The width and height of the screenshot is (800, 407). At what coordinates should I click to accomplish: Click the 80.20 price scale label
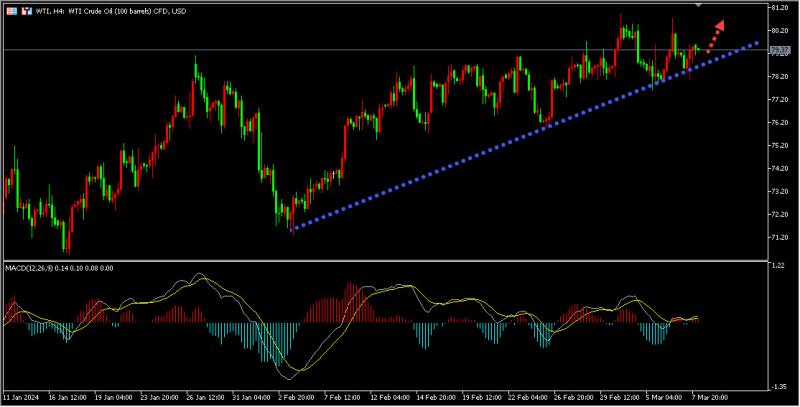tap(779, 31)
